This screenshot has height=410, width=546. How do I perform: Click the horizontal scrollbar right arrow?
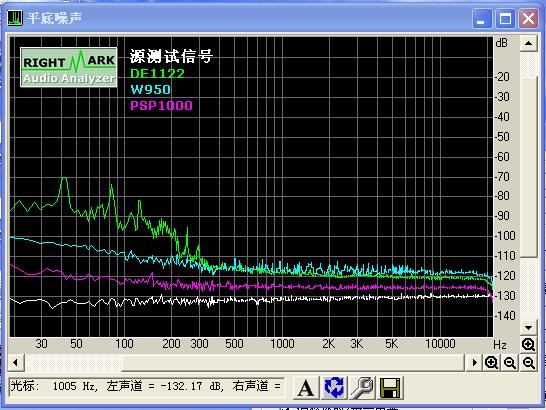point(474,363)
